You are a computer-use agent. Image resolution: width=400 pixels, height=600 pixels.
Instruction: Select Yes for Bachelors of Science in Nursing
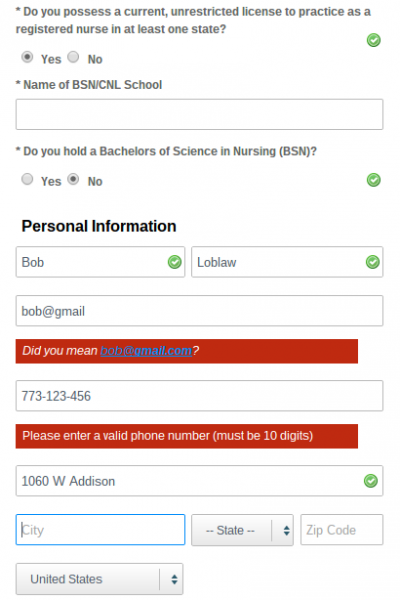(27, 179)
